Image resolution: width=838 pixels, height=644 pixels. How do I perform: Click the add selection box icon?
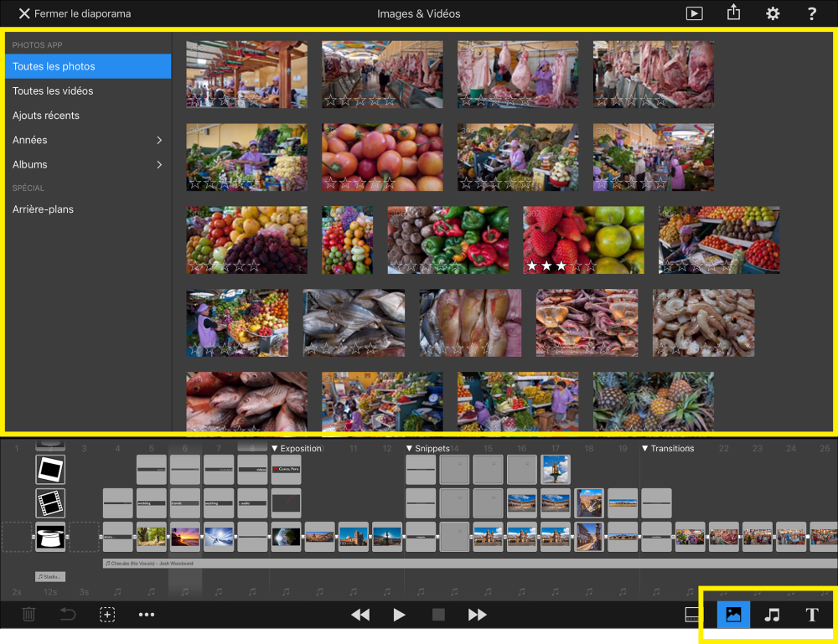point(107,614)
